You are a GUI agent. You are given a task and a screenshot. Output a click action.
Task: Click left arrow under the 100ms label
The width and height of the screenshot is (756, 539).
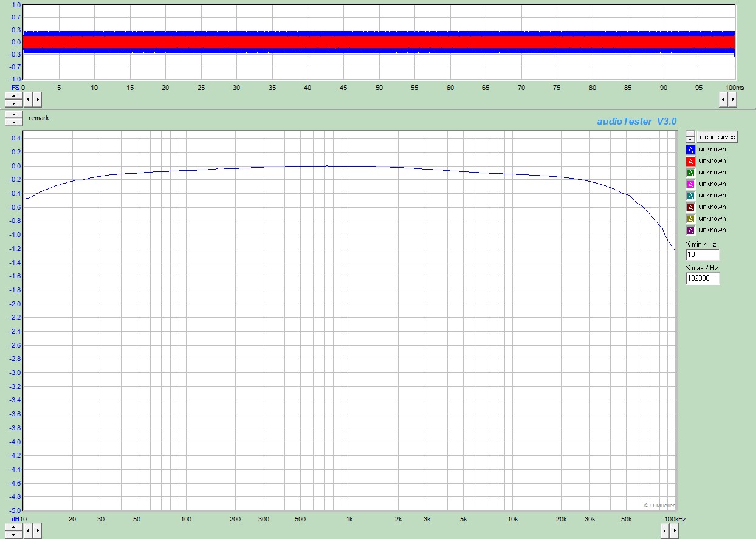723,99
